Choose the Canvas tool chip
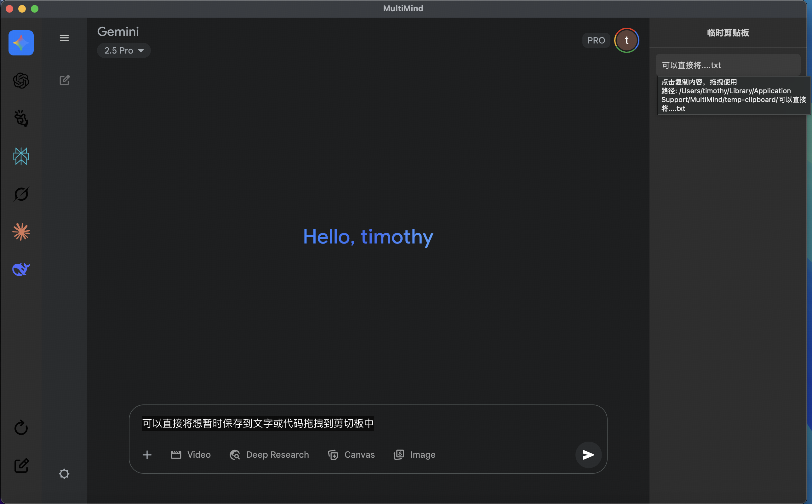Viewport: 812px width, 504px height. pos(351,455)
